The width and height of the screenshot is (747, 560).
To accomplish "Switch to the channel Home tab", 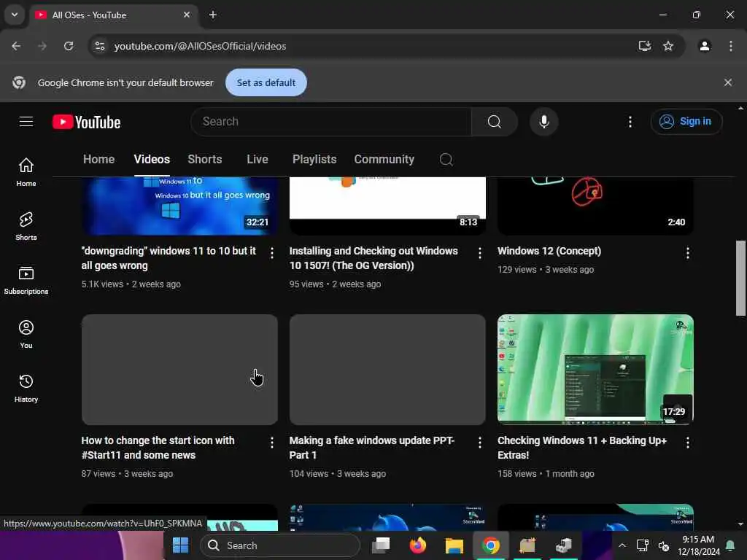I will [98, 159].
